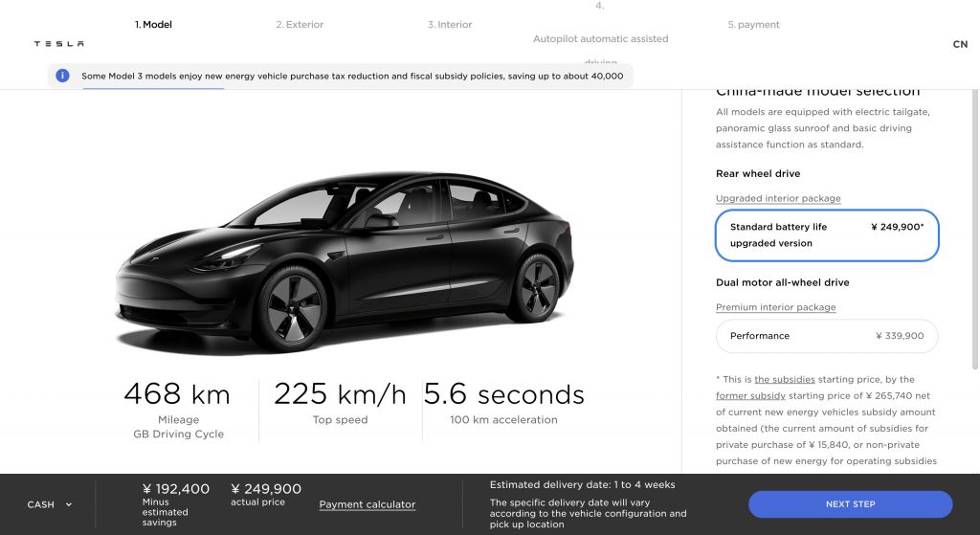Click the tax reduction subsidy notice text
Screen dimensions: 980x535
(x=352, y=76)
